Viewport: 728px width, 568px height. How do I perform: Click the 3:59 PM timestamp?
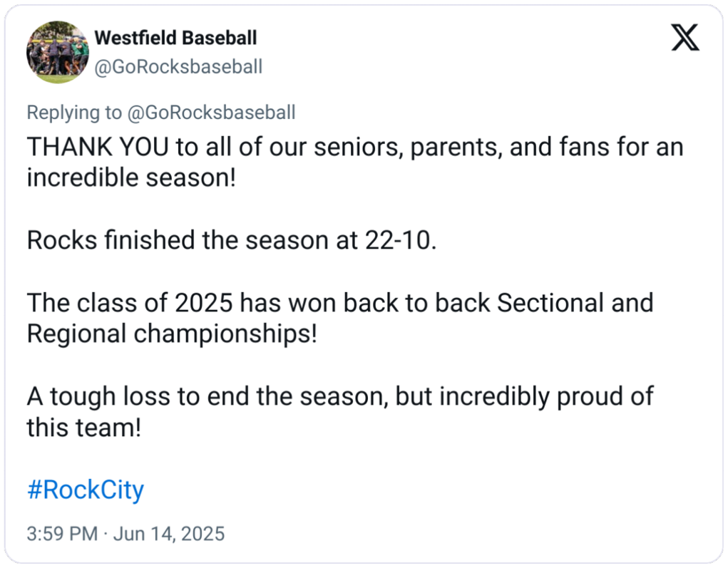[x=62, y=533]
